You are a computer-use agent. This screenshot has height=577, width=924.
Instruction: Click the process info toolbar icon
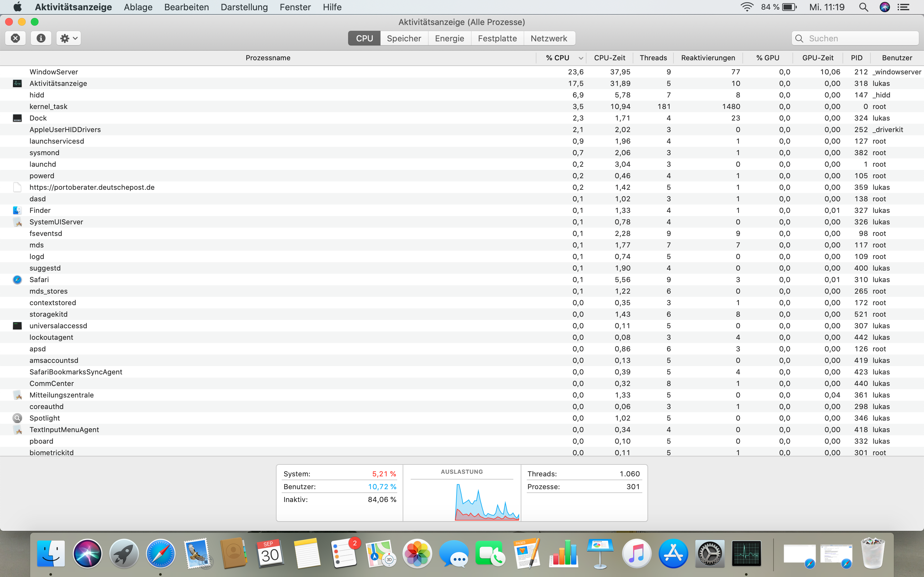[41, 38]
